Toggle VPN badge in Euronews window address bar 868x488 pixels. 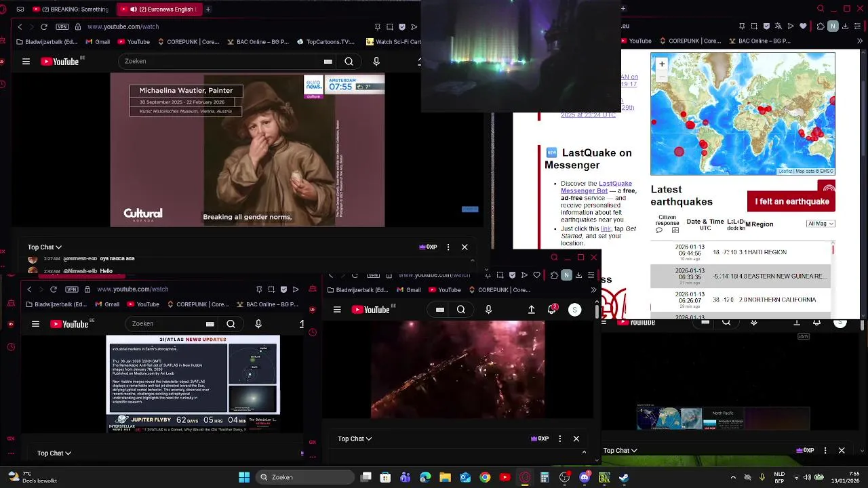62,26
